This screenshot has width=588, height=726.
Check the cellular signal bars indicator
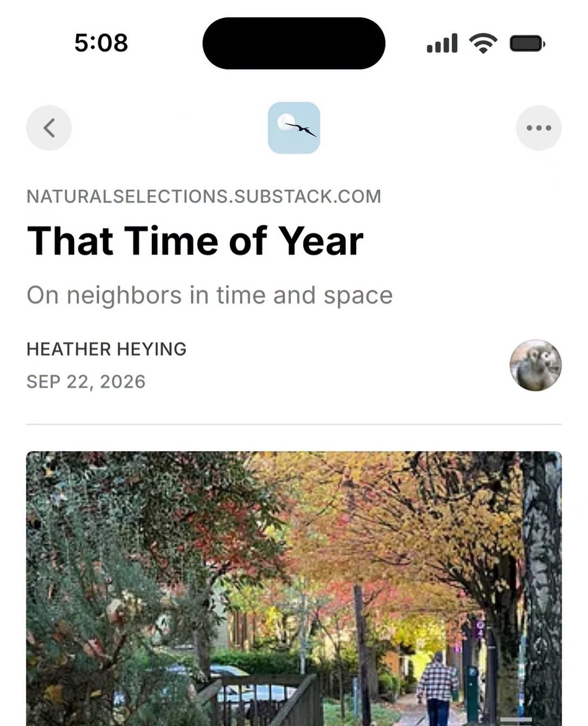(442, 43)
